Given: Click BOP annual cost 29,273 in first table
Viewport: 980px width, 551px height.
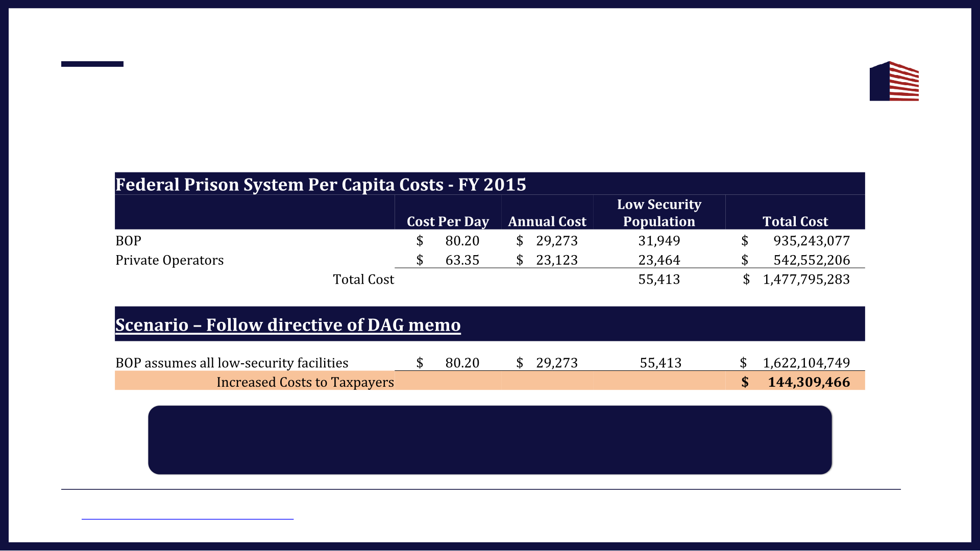Looking at the screenshot, I should click(x=556, y=241).
